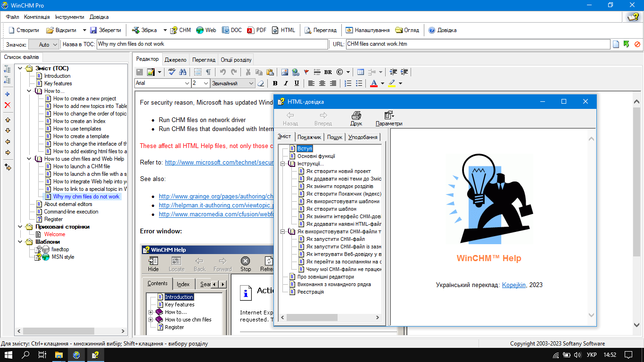This screenshot has width=644, height=362.
Task: Open the font color dropdown arrow
Action: coord(382,83)
